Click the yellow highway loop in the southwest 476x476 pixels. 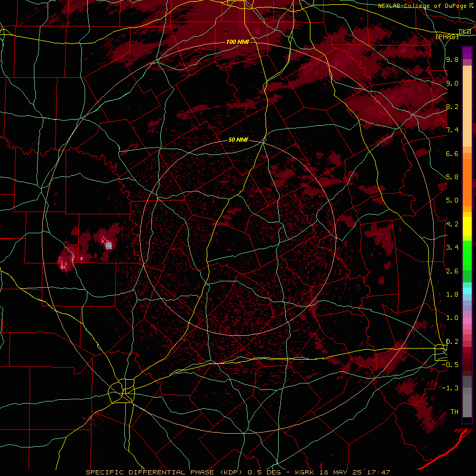click(x=122, y=391)
